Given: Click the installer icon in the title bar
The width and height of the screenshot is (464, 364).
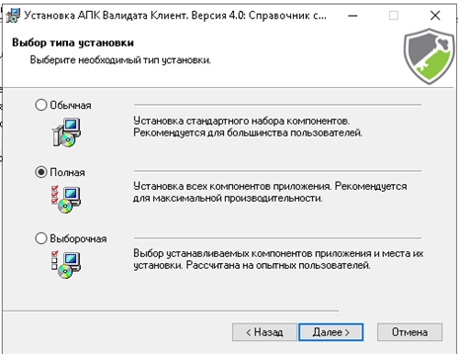Looking at the screenshot, I should [13, 15].
